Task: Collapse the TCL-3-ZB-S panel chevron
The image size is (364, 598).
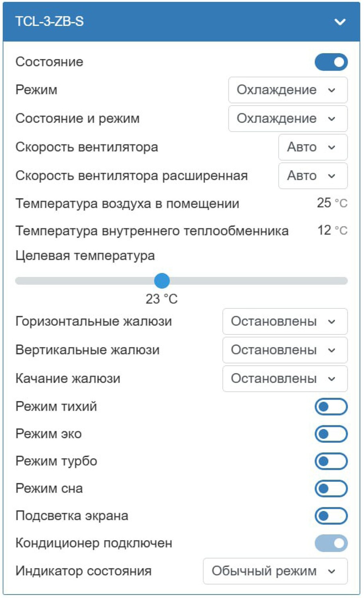Action: 340,22
